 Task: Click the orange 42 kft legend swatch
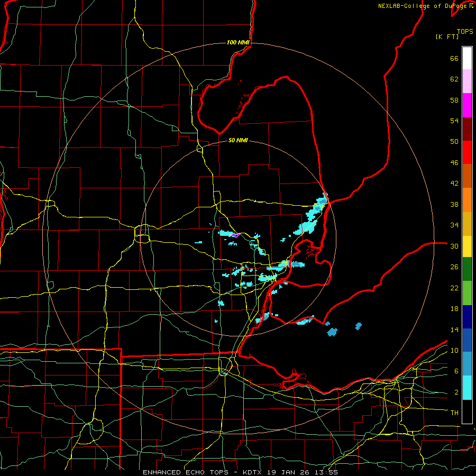tap(467, 200)
